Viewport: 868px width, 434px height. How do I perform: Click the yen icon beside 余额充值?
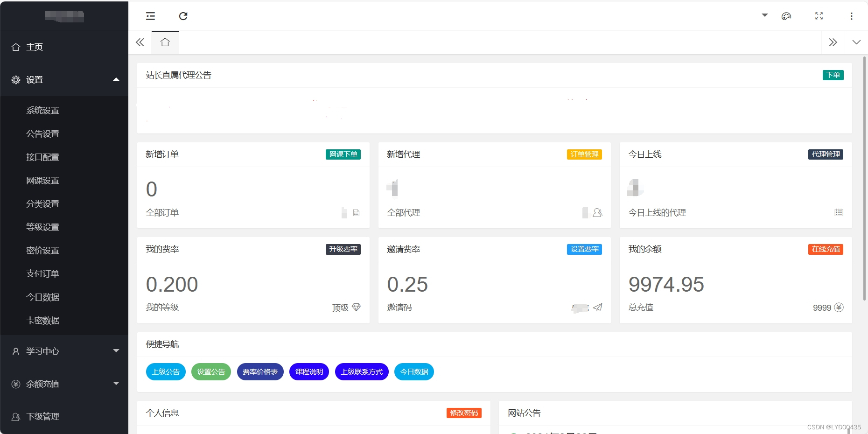(16, 384)
